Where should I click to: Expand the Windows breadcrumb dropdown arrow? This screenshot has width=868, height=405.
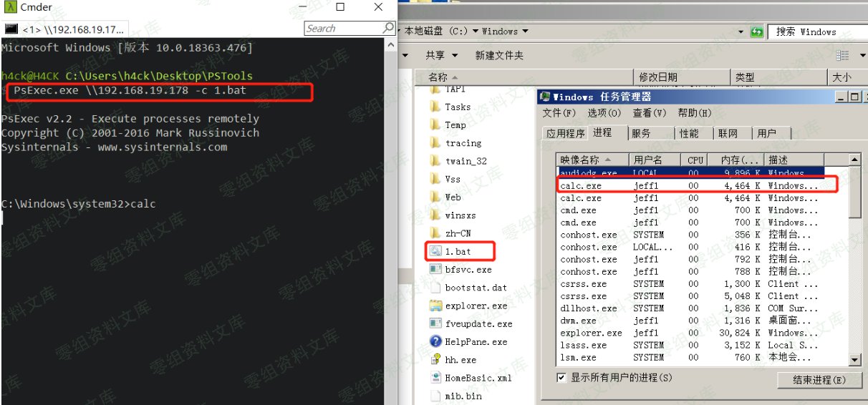525,31
